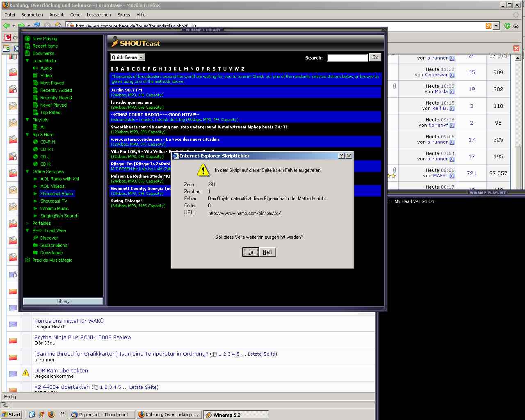This screenshot has height=420, width=525.
Task: Open Winamp Music service
Action: 54,208
